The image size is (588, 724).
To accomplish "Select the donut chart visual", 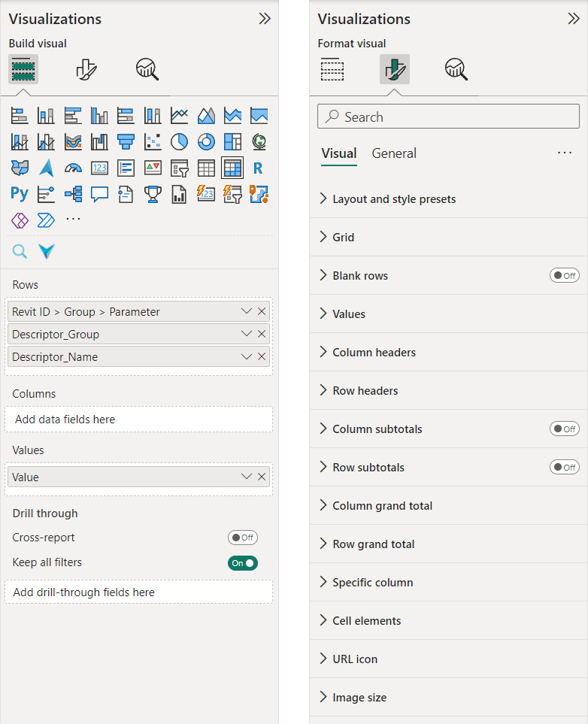I will click(206, 142).
